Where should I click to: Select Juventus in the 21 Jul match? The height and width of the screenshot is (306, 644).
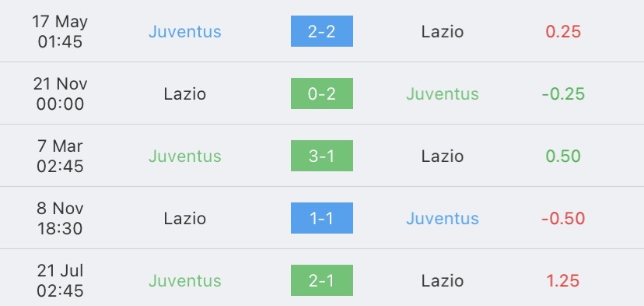[x=185, y=281]
